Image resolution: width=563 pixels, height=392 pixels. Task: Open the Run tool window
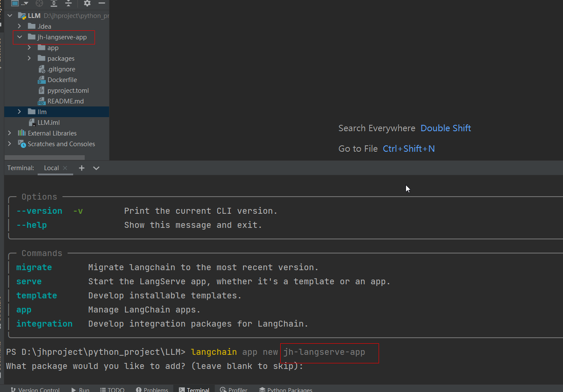coord(80,389)
